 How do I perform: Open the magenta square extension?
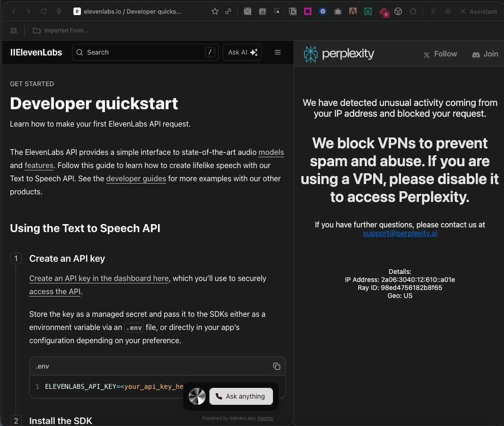point(308,12)
